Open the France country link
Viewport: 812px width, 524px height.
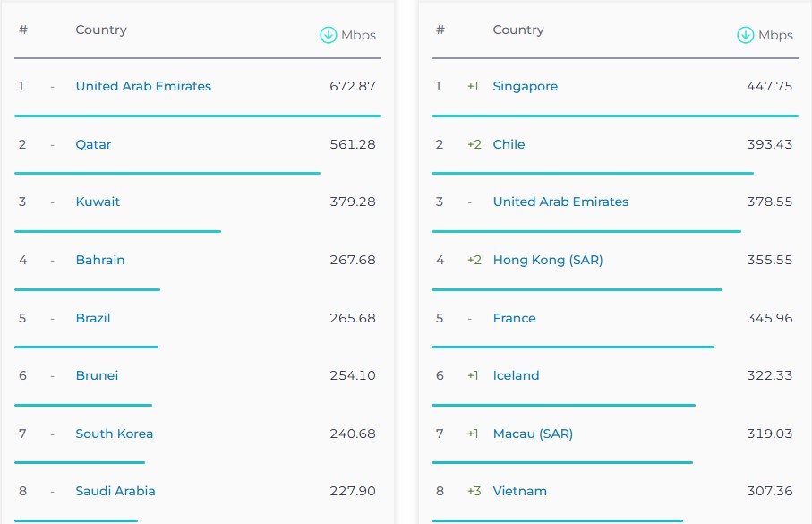[x=514, y=318]
